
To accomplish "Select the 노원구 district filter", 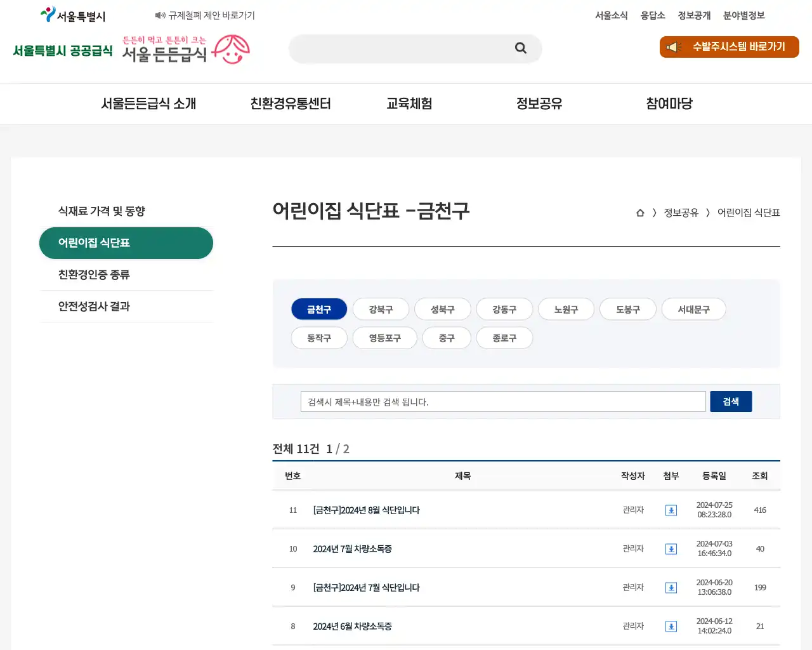I will [x=566, y=309].
